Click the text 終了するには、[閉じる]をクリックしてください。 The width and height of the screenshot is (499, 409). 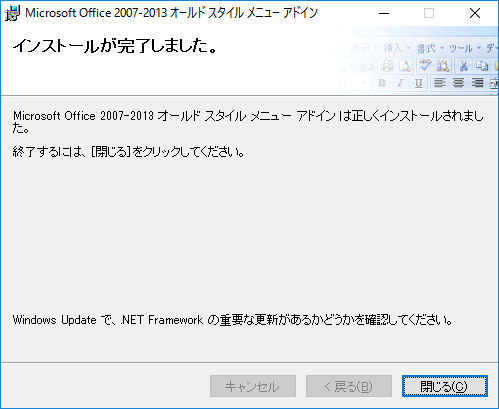coord(129,152)
